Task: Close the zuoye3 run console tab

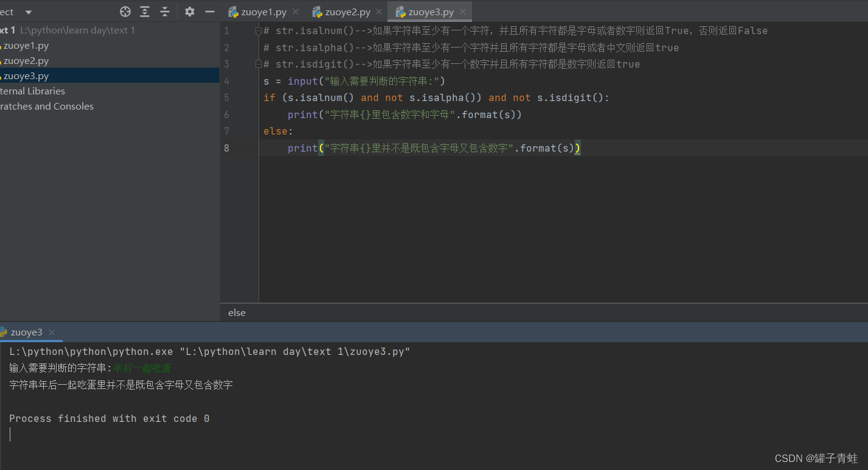Action: pos(52,332)
